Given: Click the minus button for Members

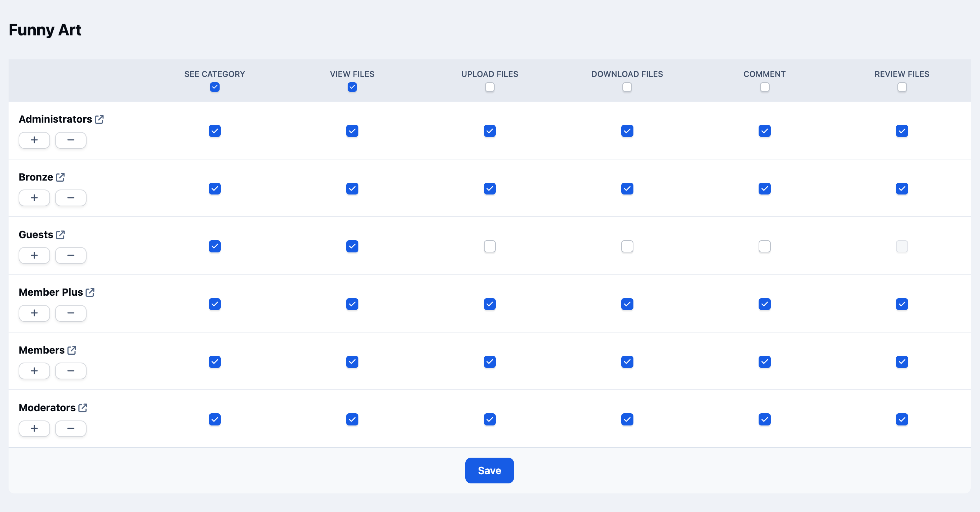Looking at the screenshot, I should (x=71, y=371).
